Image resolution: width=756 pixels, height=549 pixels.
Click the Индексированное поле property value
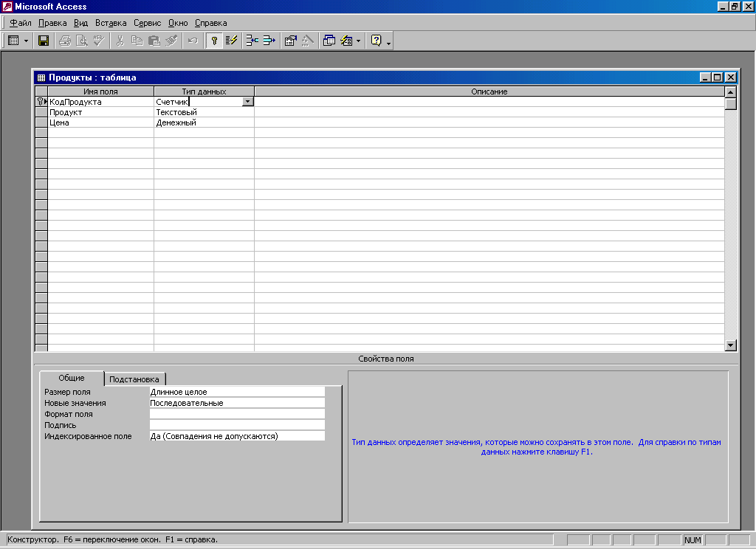tap(236, 436)
